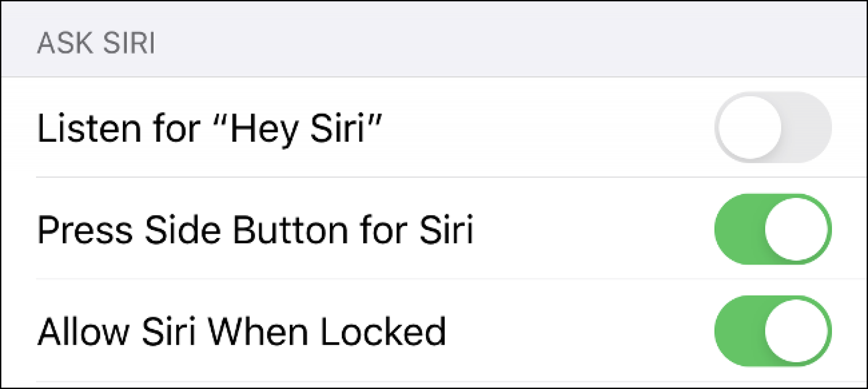868x389 pixels.
Task: Click empty space in the Side Button row
Action: coord(593,229)
